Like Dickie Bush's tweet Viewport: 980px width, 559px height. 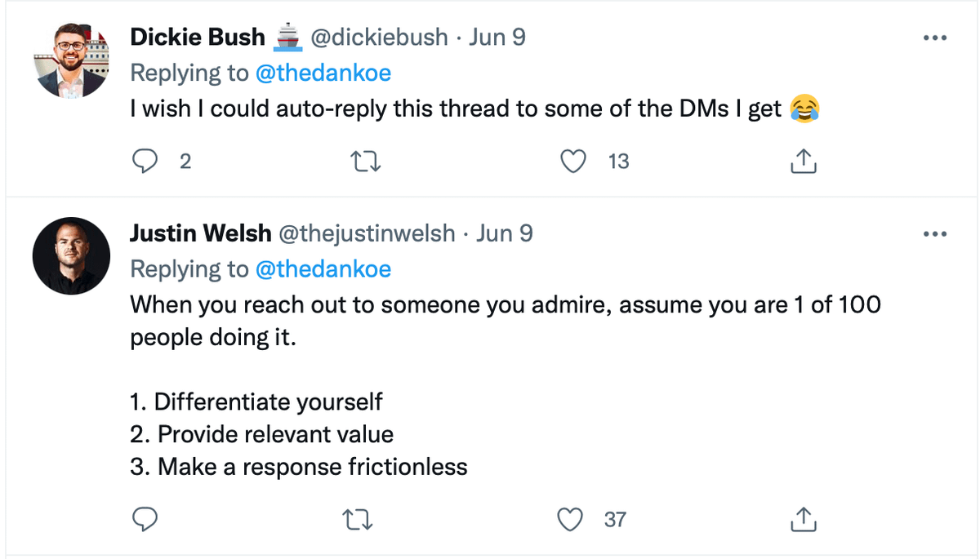(x=574, y=162)
